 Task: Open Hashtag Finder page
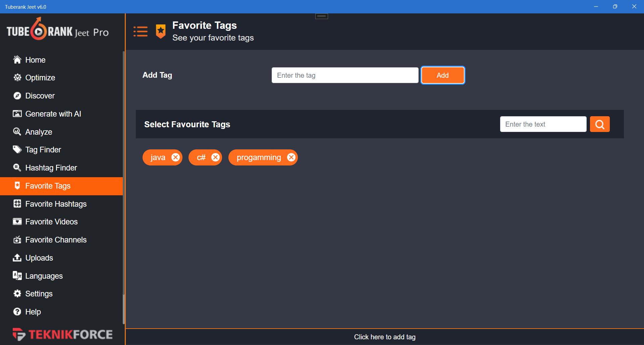[61, 167]
